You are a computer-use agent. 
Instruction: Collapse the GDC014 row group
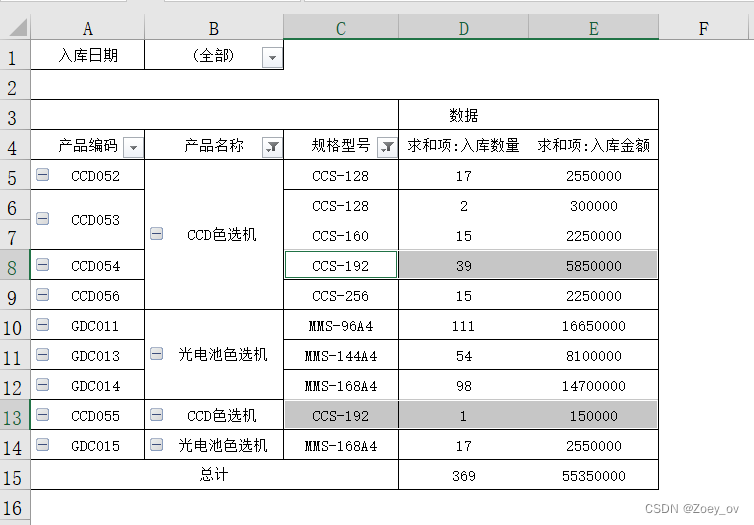coord(42,385)
